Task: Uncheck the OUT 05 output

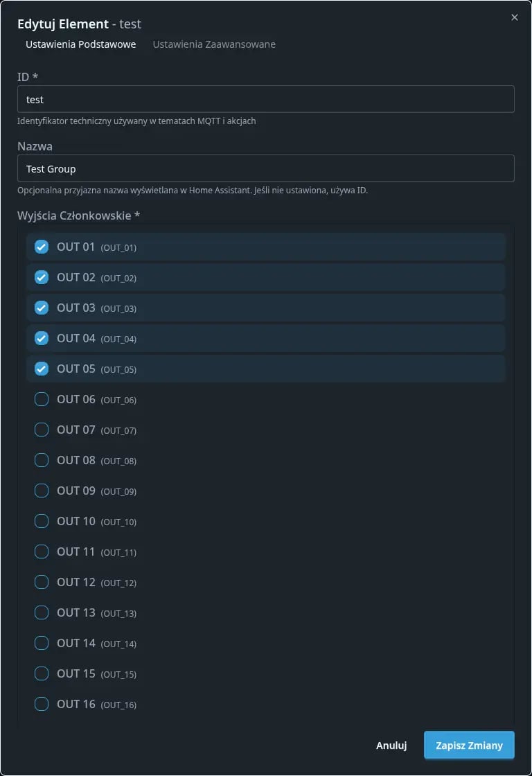Action: [41, 369]
